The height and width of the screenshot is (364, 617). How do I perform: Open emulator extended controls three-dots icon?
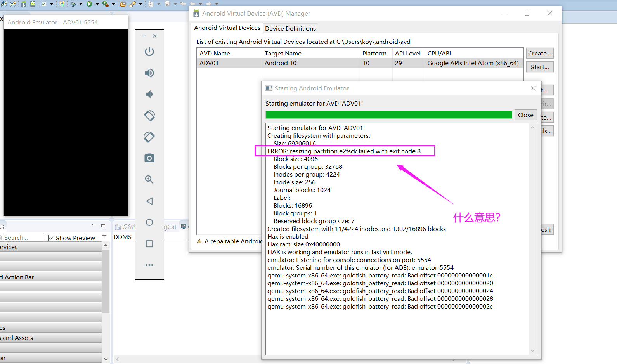pos(149,265)
